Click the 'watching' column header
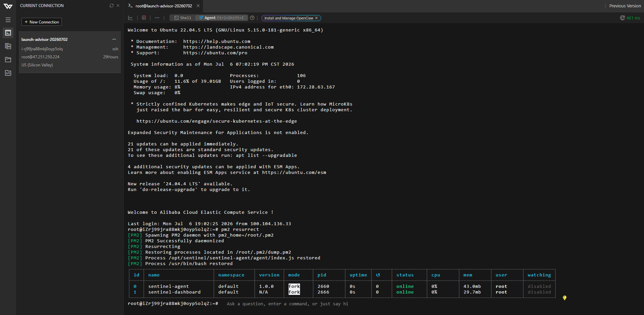Screen dimensions: 644x315 pyautogui.click(x=539, y=275)
